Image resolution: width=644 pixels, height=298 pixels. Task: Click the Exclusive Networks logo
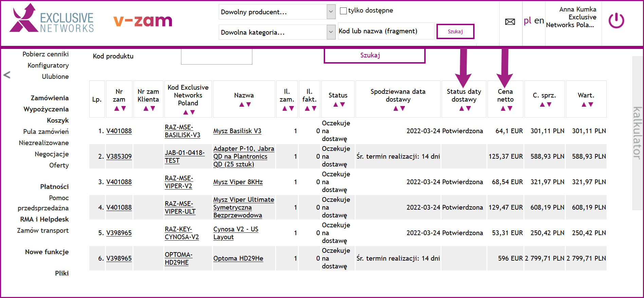(52, 19)
